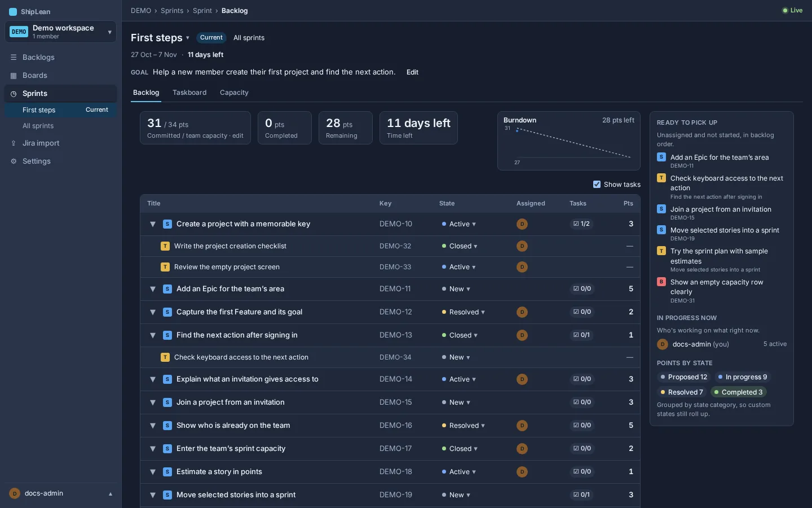Click task icon beside Write the project creation checklist

tap(165, 246)
